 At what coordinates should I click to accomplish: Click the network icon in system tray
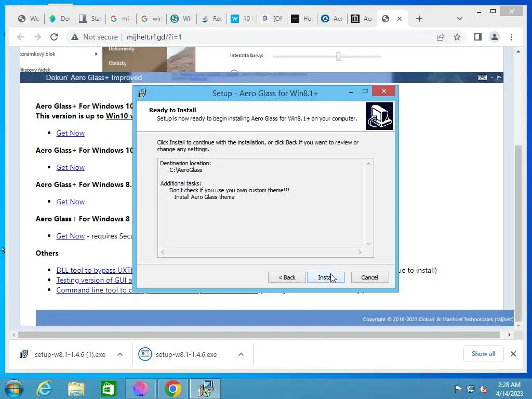click(x=471, y=389)
